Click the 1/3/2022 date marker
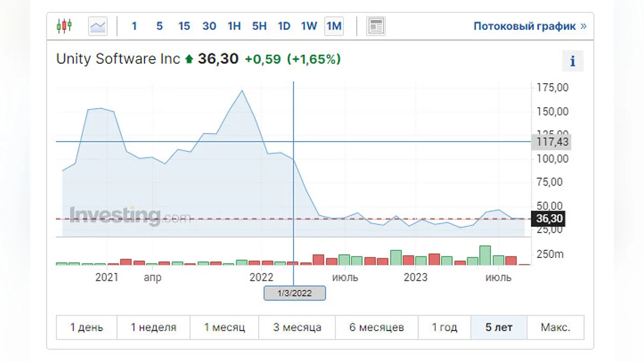Screen dimensions: 644x362 pyautogui.click(x=295, y=293)
